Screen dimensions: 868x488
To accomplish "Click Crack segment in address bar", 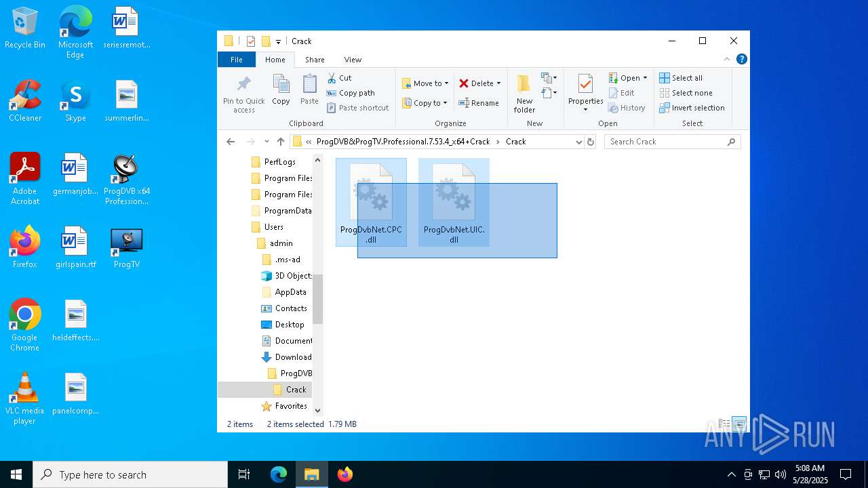I will (515, 142).
